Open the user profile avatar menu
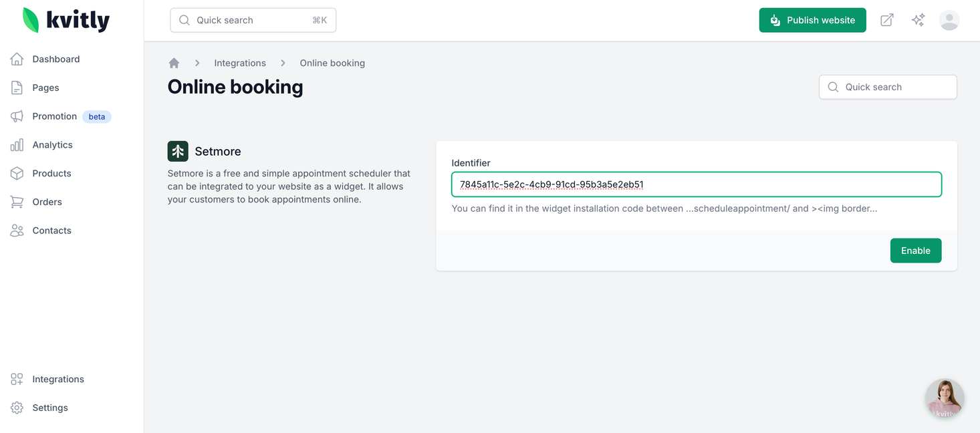 point(949,20)
